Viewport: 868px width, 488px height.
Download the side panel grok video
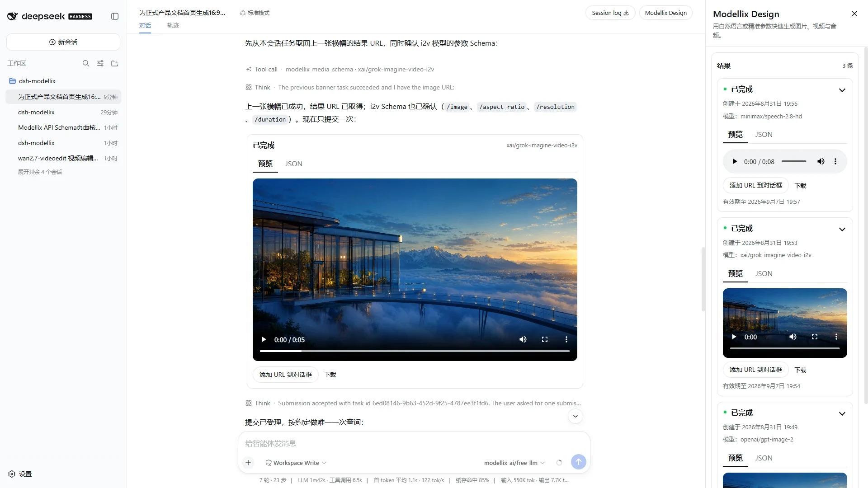click(x=801, y=370)
